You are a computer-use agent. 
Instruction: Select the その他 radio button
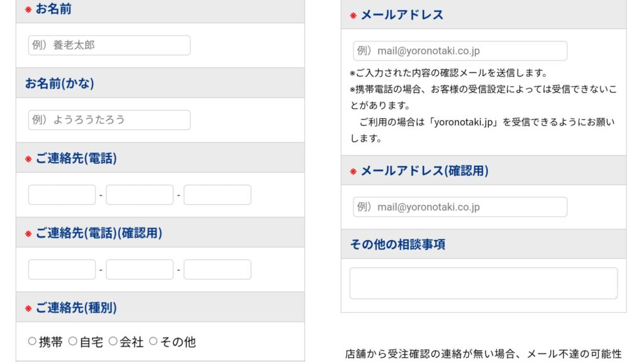coord(153,341)
